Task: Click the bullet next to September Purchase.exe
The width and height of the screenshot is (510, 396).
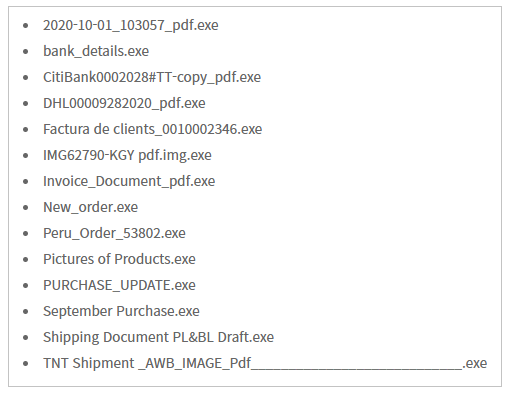Action: click(26, 312)
